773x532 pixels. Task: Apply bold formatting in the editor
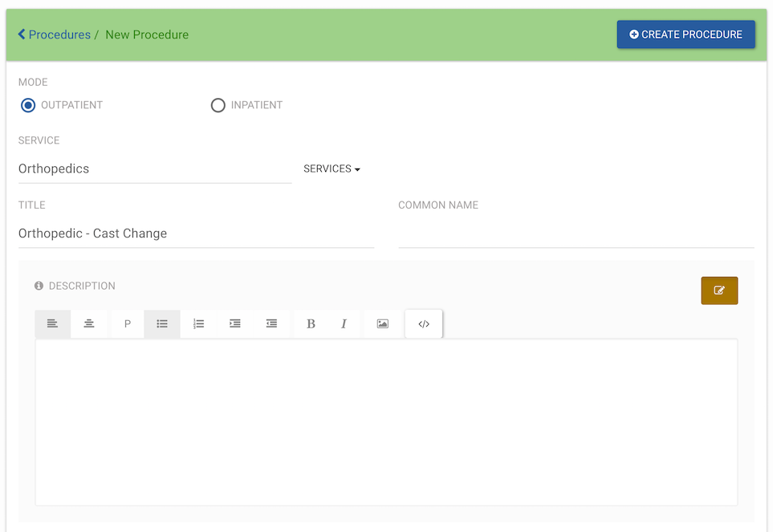pos(311,323)
